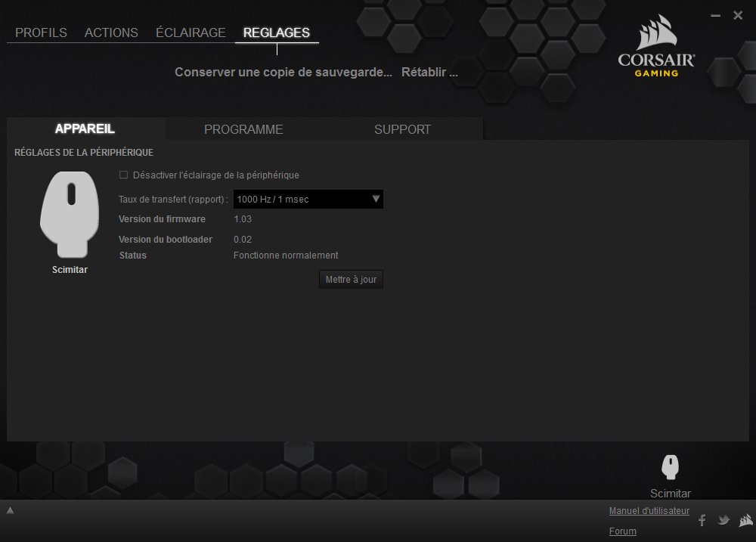This screenshot has width=756, height=542.
Task: Click the Status label
Action: (132, 255)
